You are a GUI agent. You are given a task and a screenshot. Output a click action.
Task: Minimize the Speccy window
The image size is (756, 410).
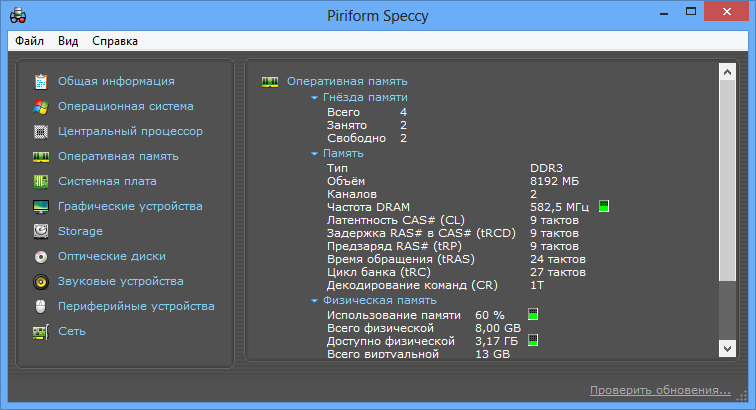coord(664,13)
